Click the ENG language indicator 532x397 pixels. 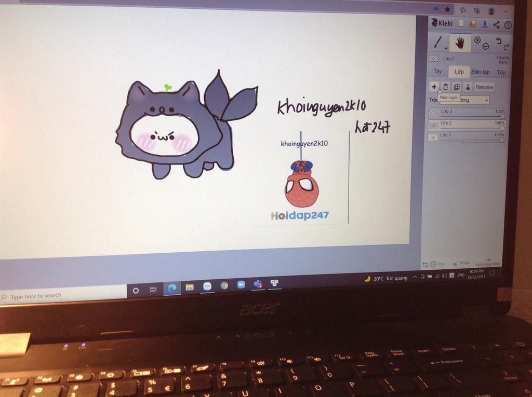click(461, 275)
